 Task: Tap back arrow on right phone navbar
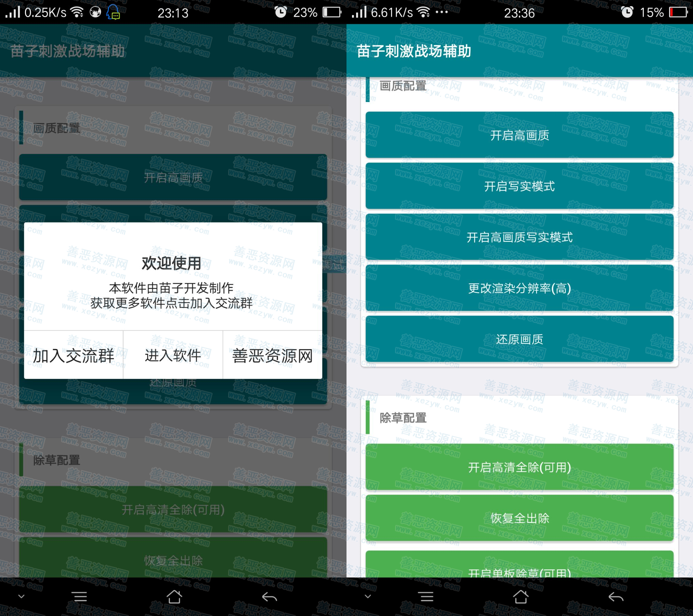pyautogui.click(x=616, y=597)
